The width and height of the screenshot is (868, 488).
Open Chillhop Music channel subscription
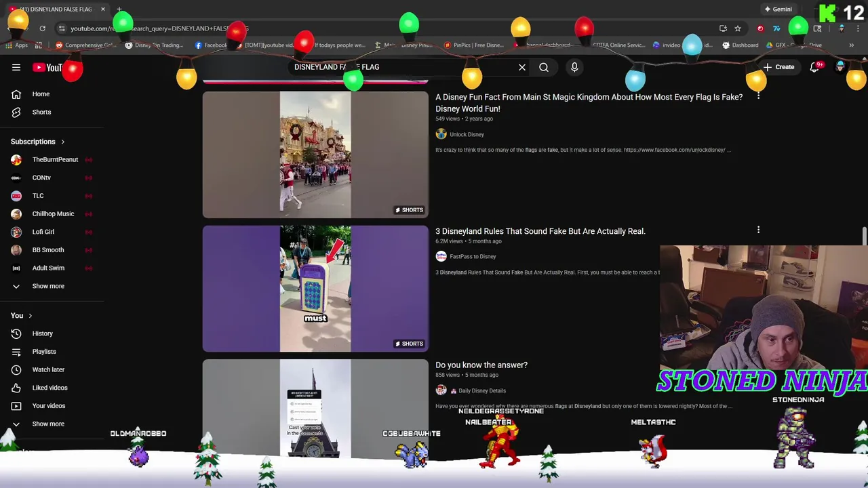pos(52,213)
